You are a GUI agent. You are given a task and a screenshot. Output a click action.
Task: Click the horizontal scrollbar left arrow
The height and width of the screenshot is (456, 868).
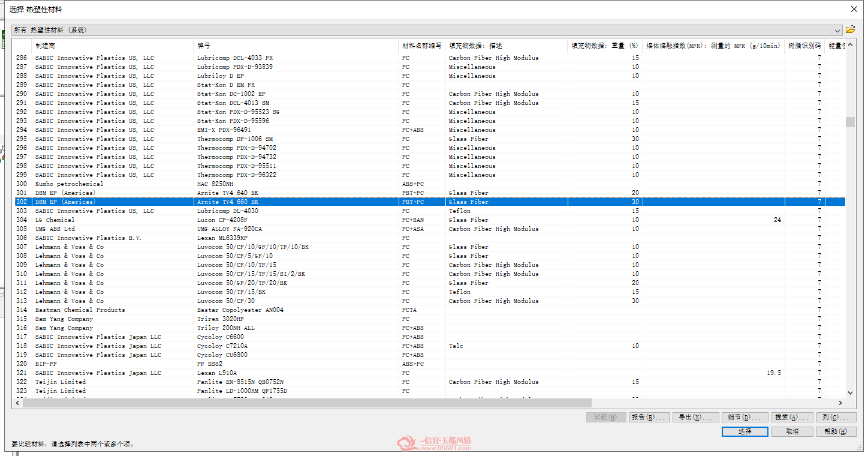17,403
